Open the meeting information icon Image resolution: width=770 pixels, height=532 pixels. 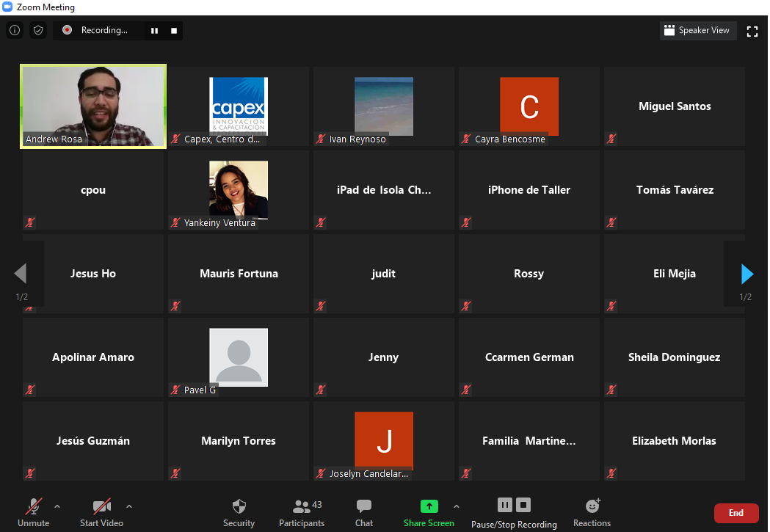pyautogui.click(x=14, y=30)
